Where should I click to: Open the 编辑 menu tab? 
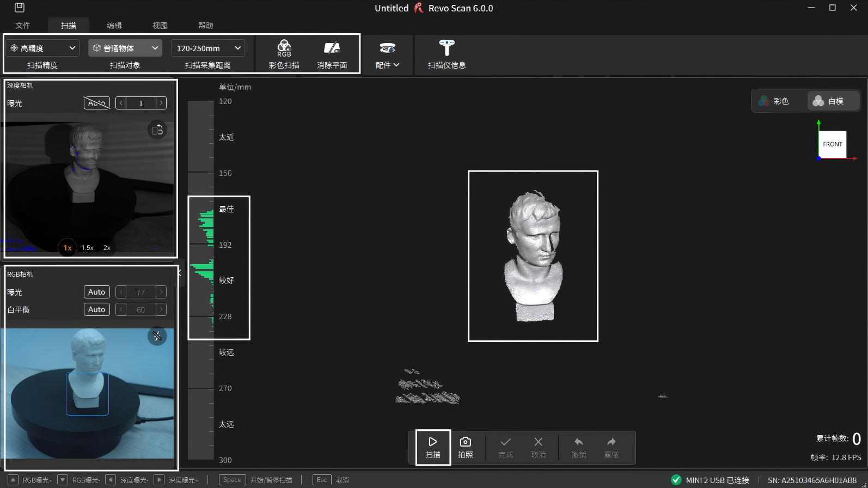point(114,26)
